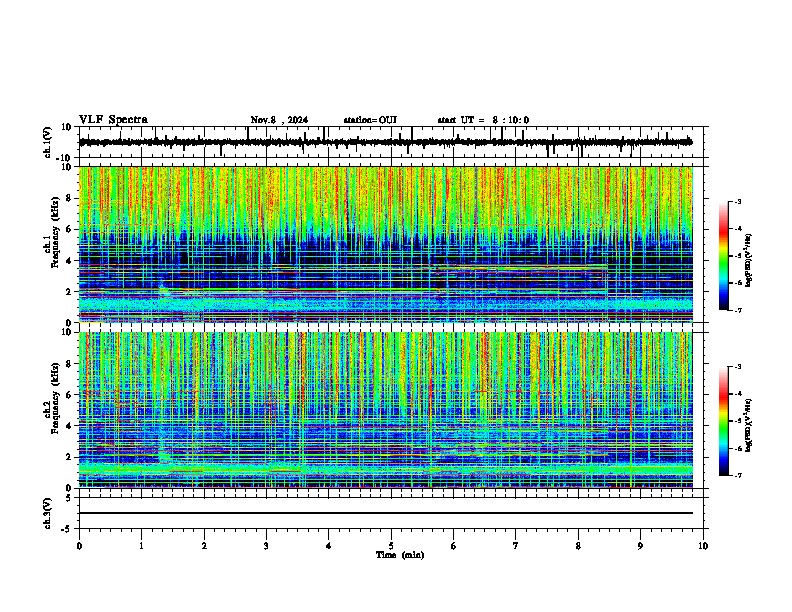792x612 pixels.
Task: Click the log(PSD) label beside ch.2 color scale
Action: 749,425
